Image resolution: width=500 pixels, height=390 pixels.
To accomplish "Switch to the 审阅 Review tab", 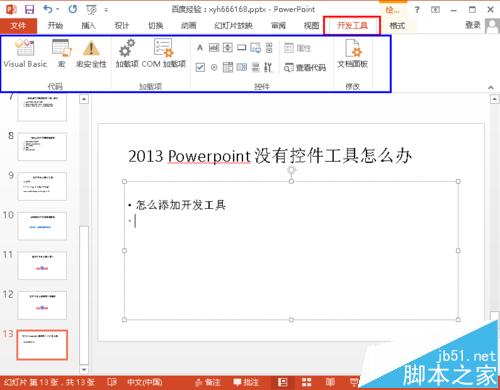I will tap(278, 26).
